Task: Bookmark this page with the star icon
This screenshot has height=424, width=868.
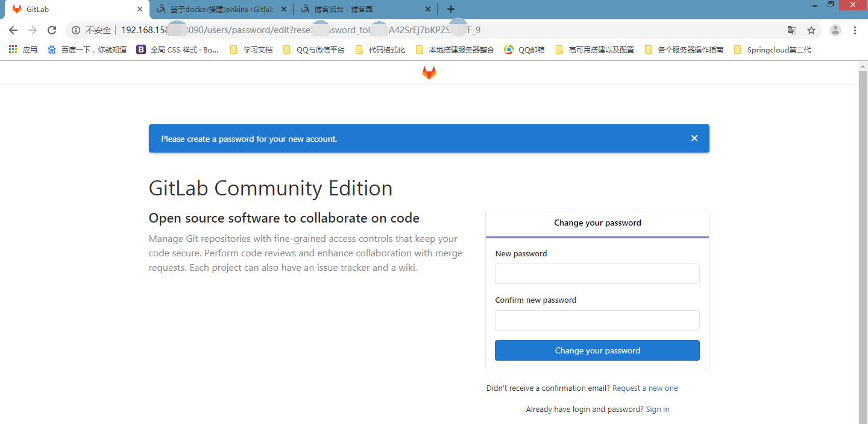Action: coord(811,30)
